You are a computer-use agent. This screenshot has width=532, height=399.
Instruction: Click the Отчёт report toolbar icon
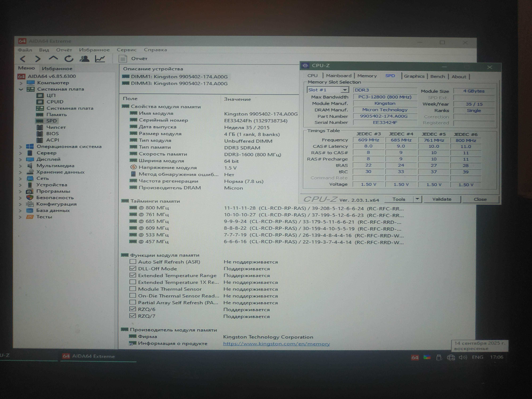123,59
